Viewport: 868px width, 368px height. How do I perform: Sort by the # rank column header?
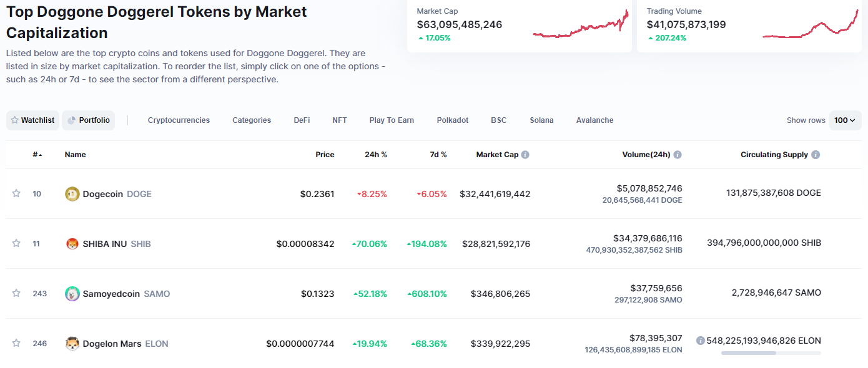pyautogui.click(x=37, y=155)
